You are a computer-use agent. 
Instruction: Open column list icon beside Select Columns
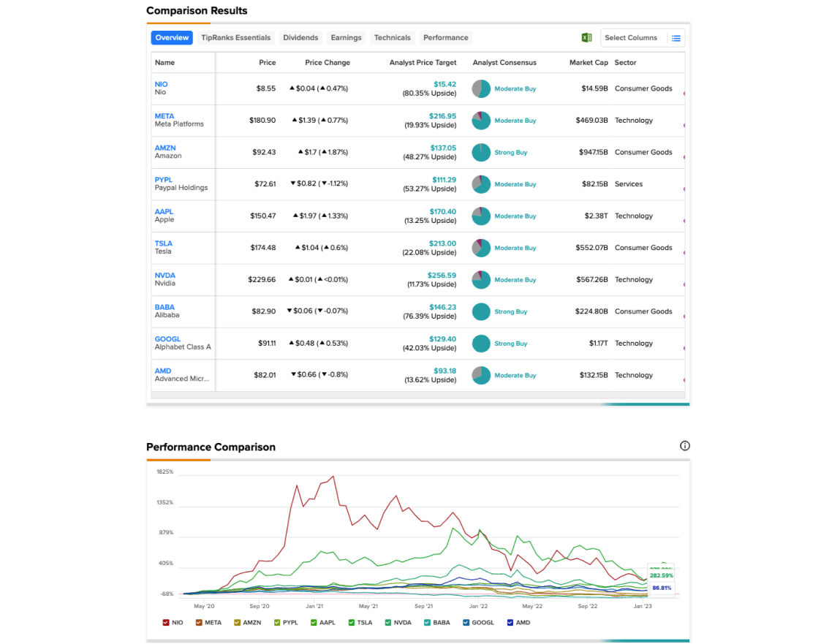coord(676,38)
